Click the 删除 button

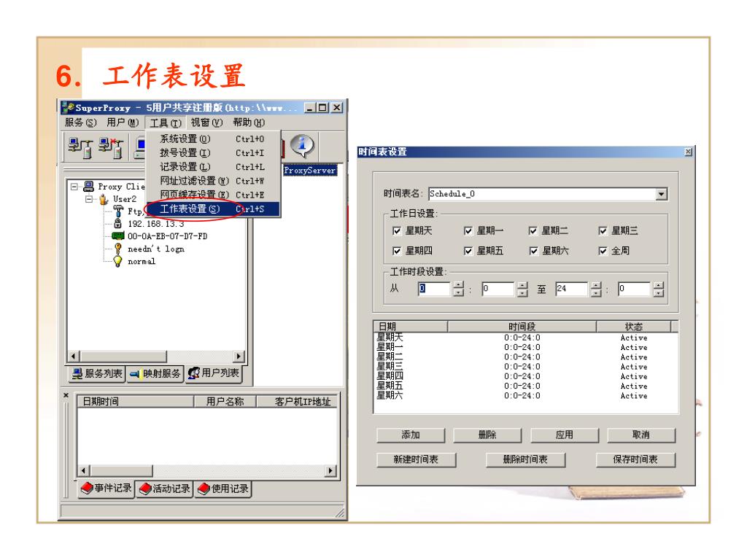[x=487, y=435]
